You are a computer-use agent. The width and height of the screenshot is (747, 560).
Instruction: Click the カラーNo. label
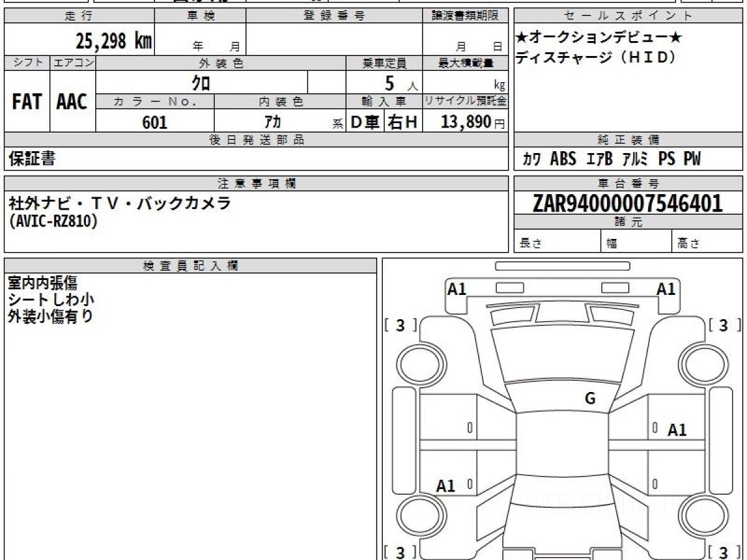point(155,101)
